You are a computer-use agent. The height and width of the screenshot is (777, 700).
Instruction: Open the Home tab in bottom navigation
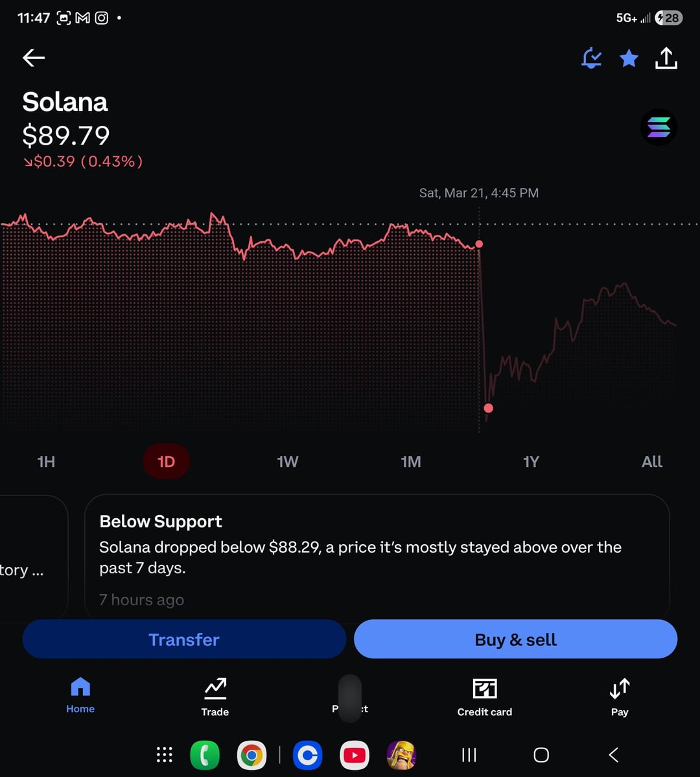[80, 695]
